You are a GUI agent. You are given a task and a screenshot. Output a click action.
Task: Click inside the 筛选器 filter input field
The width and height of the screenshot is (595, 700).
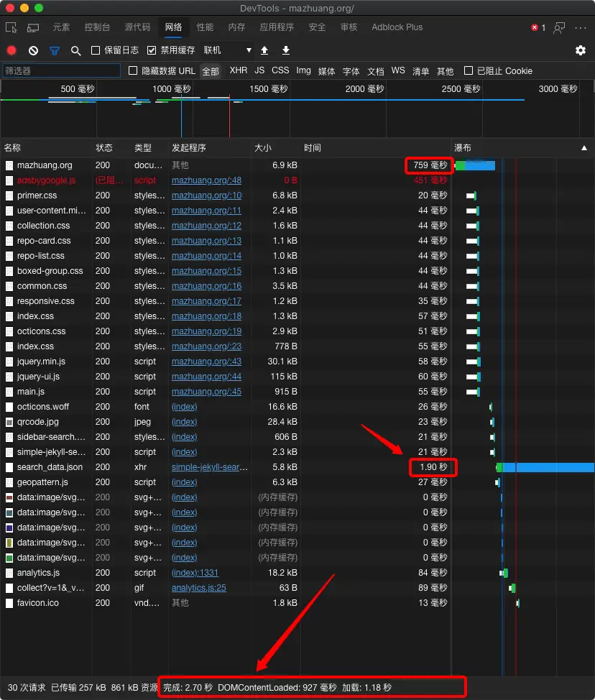tap(61, 70)
